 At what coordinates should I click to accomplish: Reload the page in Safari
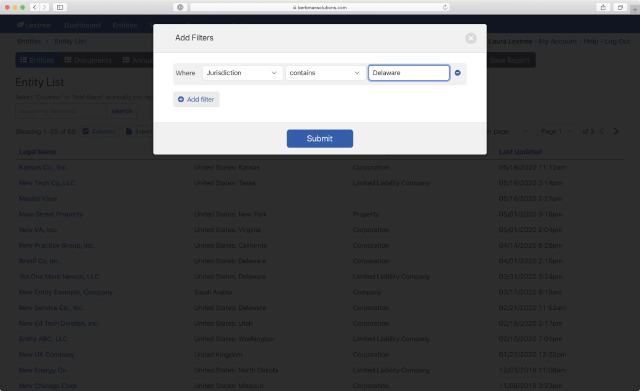(x=445, y=7)
